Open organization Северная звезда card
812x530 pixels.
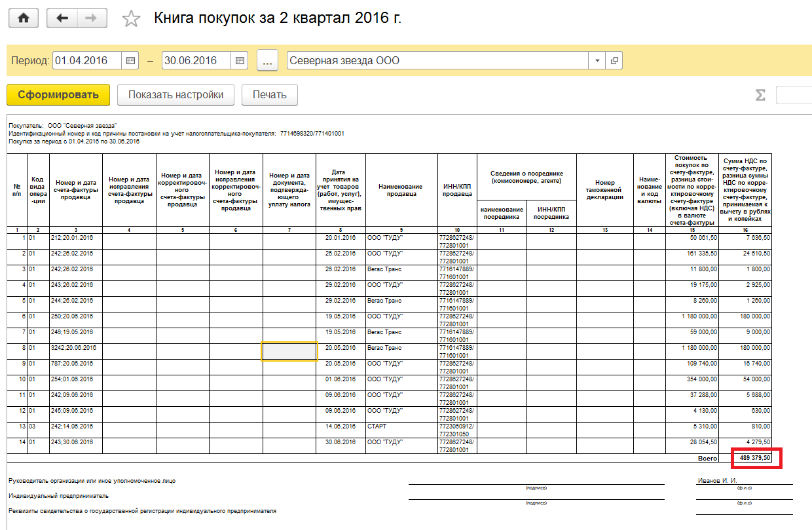(x=614, y=61)
